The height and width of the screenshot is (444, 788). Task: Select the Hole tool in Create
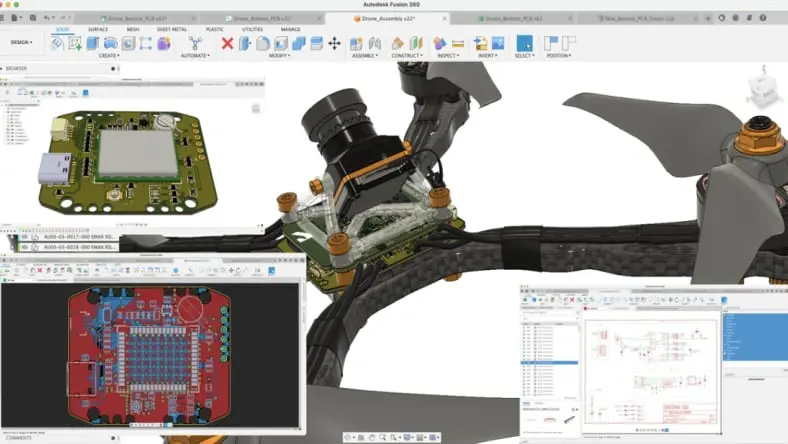coord(128,43)
